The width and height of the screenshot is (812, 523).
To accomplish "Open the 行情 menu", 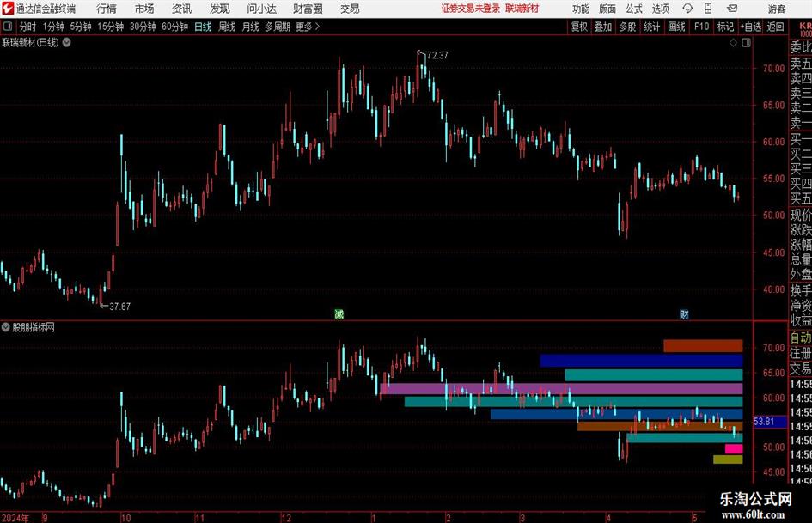I will (x=107, y=9).
